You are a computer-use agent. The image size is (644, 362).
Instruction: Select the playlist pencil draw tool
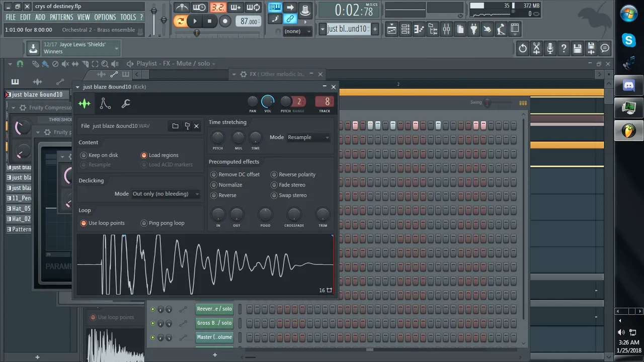[x=35, y=64]
